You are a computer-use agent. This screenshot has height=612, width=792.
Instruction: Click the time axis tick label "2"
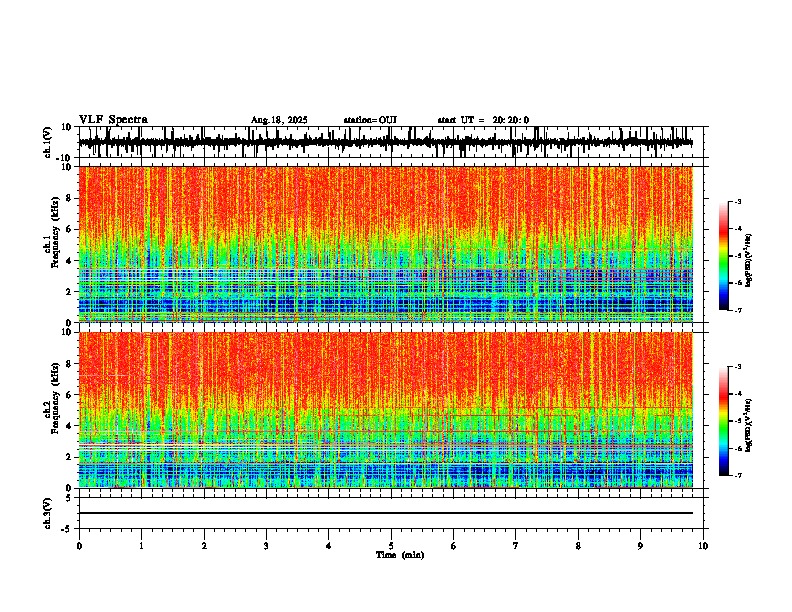click(204, 546)
